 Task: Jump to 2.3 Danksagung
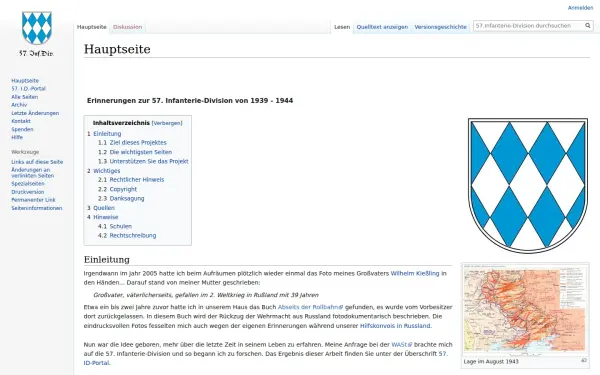121,198
